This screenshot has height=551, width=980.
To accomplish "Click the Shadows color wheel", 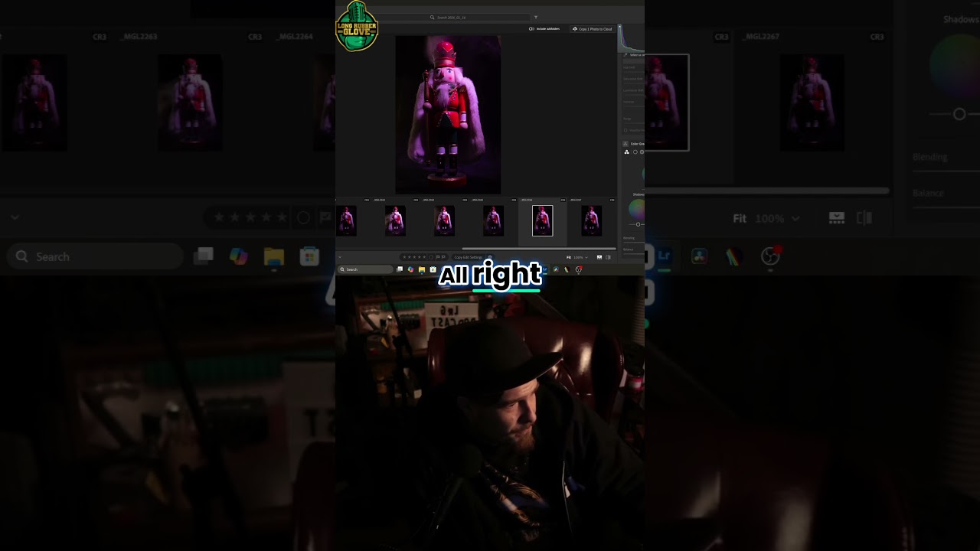I will pos(637,209).
